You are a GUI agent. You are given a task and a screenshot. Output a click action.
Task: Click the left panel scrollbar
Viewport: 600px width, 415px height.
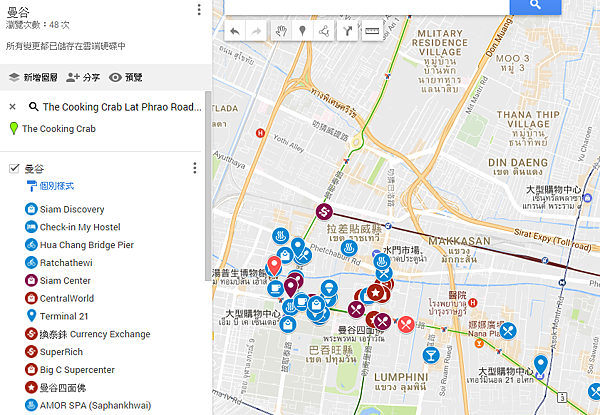click(x=208, y=186)
